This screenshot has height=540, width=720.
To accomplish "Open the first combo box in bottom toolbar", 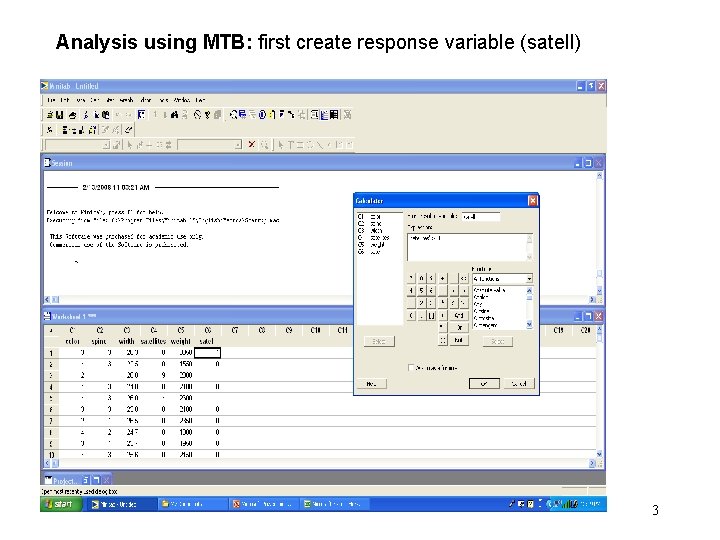I will coord(106,145).
